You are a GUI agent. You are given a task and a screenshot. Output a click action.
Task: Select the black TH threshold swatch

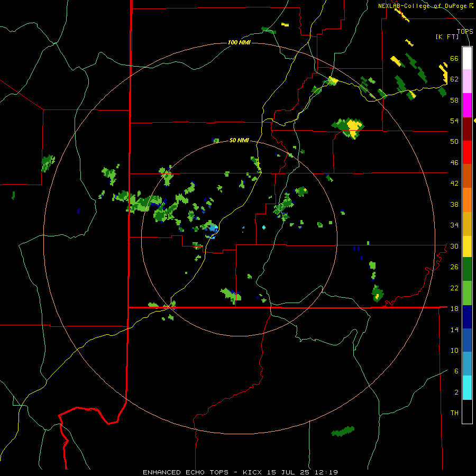467,411
